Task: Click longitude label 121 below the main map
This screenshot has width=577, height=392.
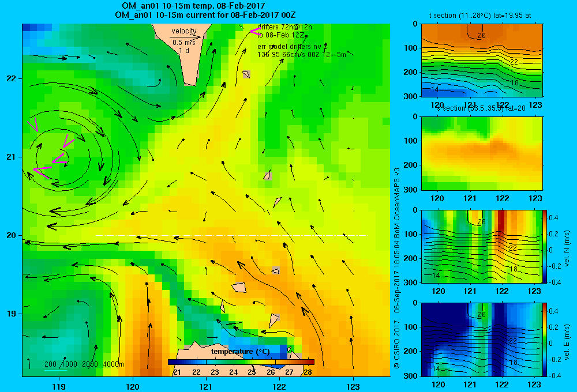Action: tap(206, 386)
